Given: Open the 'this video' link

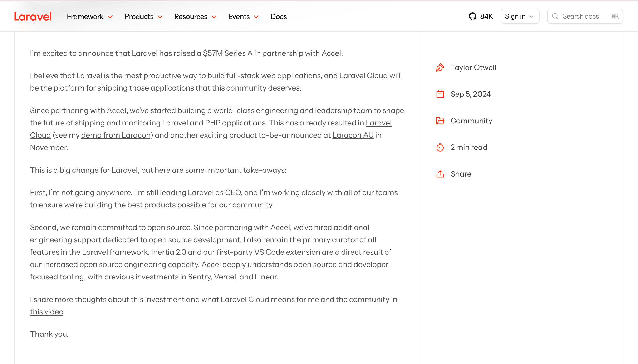Looking at the screenshot, I should pyautogui.click(x=47, y=312).
